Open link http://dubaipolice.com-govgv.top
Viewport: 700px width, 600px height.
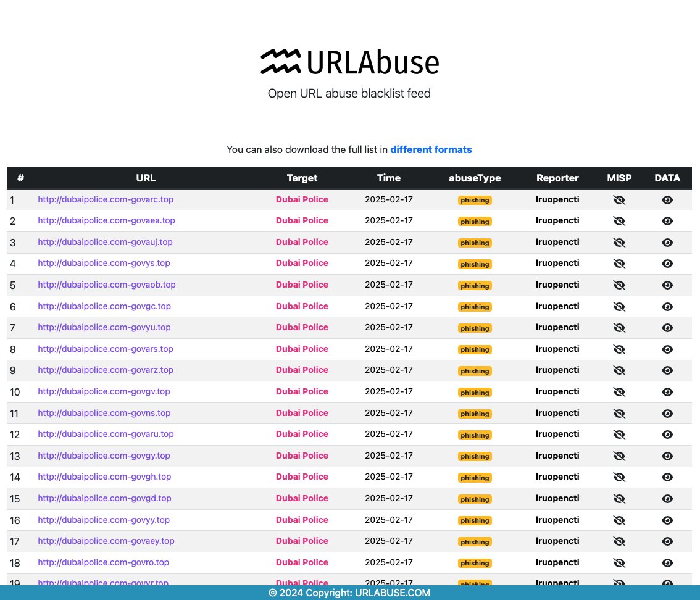coord(104,391)
